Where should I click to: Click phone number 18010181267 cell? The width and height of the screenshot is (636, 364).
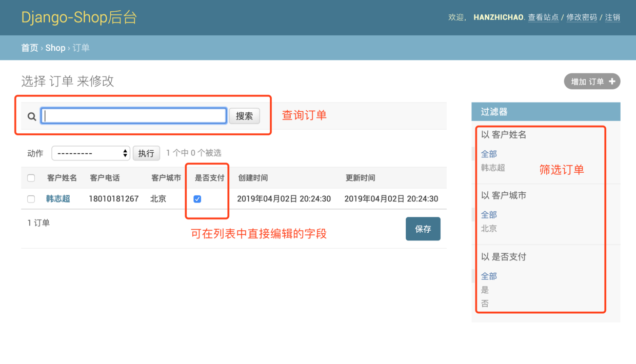point(114,199)
